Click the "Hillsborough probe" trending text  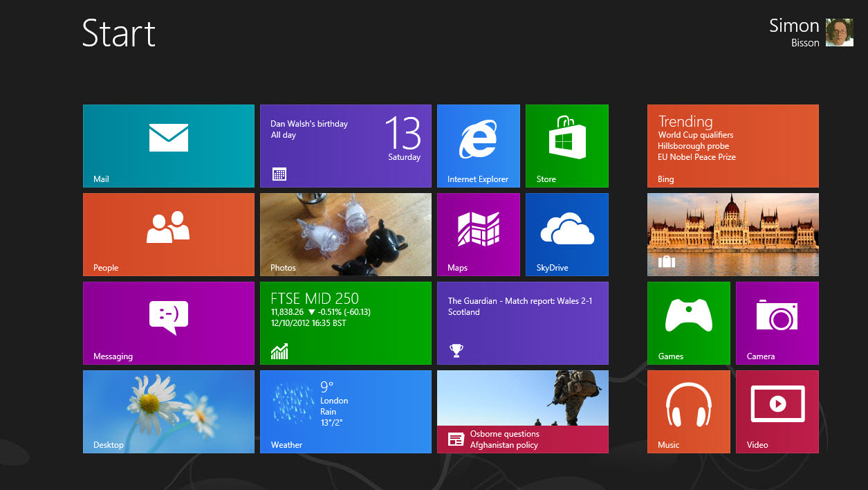(694, 146)
